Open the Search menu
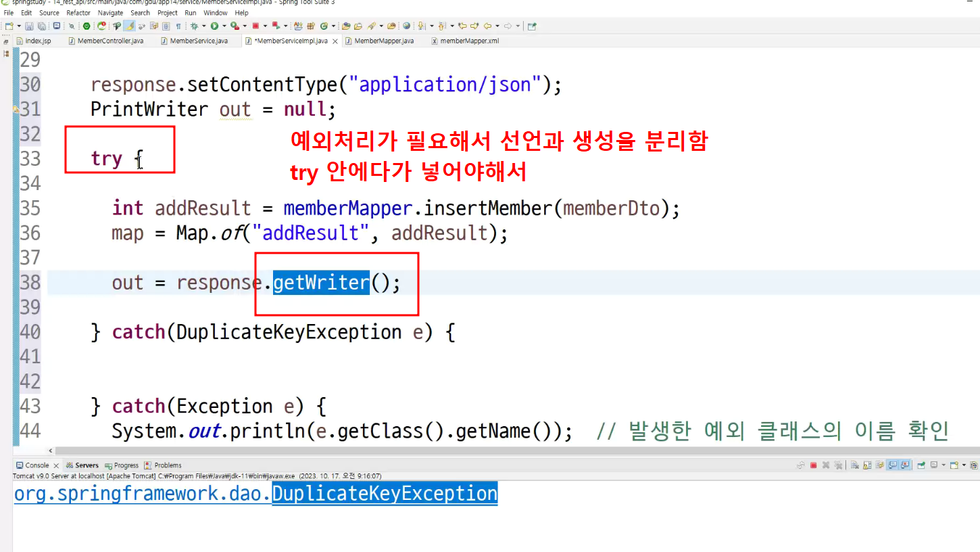The image size is (980, 552). coord(141,13)
